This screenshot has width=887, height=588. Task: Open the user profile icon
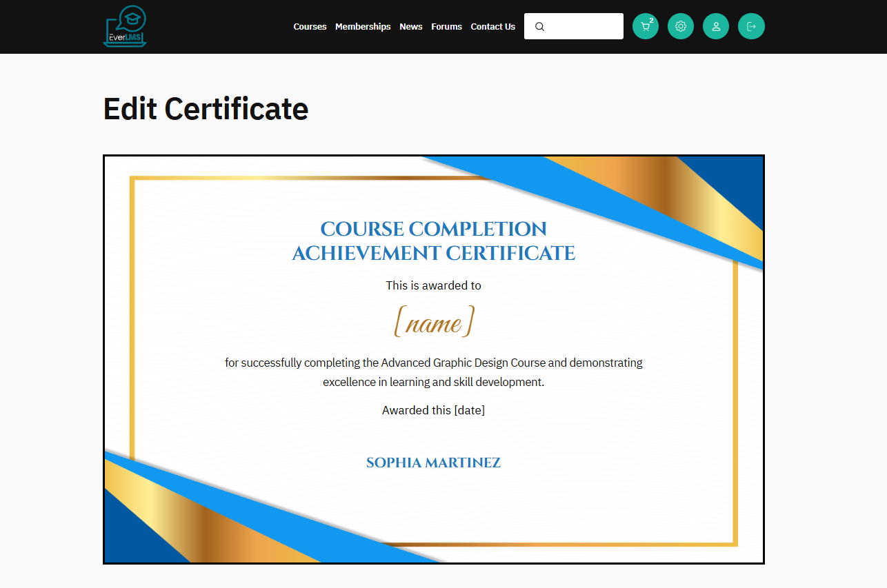tap(716, 27)
